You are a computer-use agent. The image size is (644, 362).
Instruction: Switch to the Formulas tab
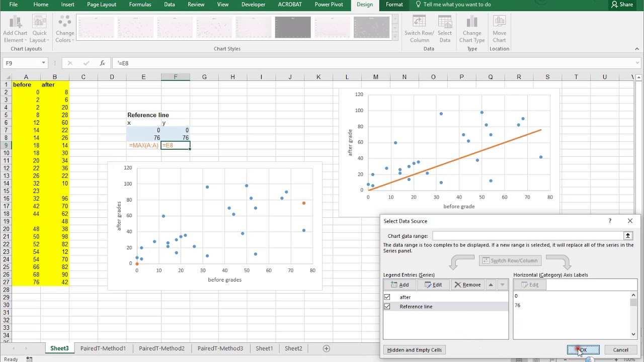[140, 5]
